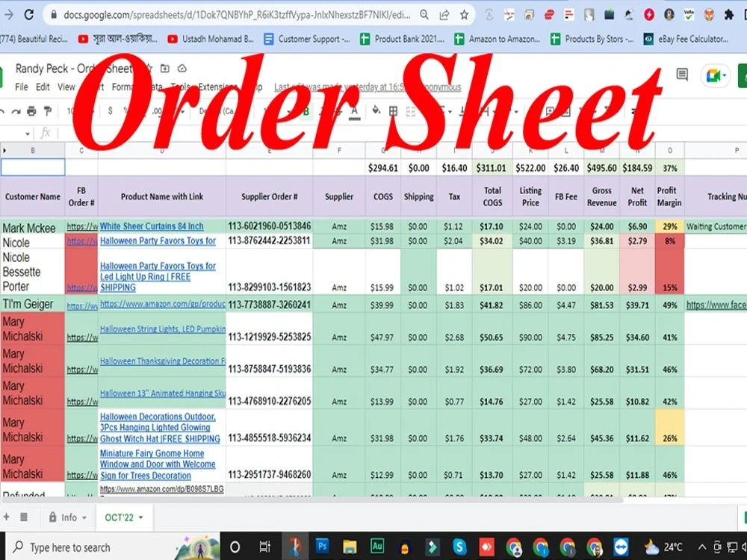Click the Print icon in Sheets toolbar
Viewport: 747px width, 560px height.
point(31,111)
